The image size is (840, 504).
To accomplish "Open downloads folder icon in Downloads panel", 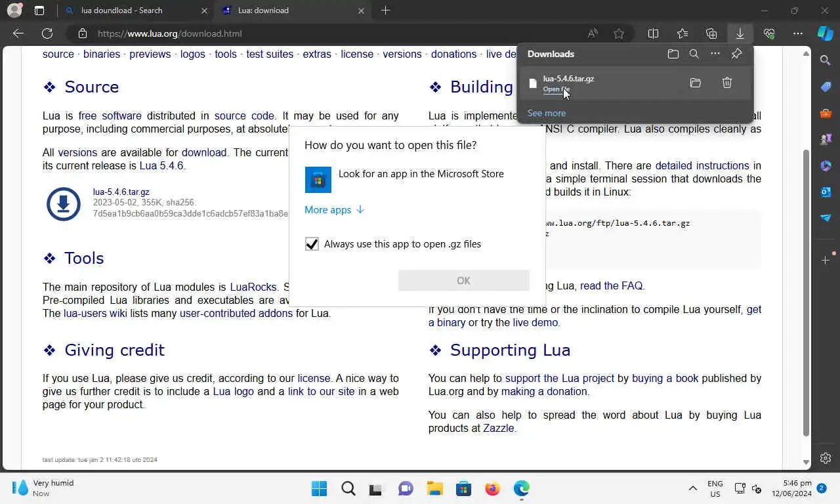I will click(673, 54).
